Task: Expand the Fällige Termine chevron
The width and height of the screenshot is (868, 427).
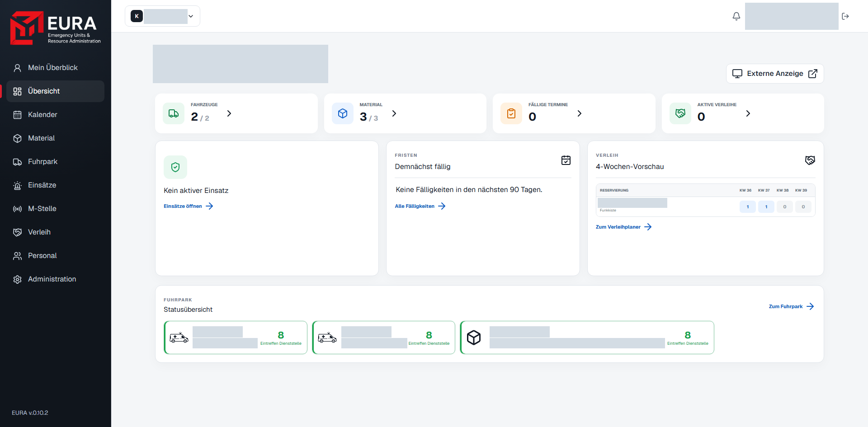Action: coord(580,113)
